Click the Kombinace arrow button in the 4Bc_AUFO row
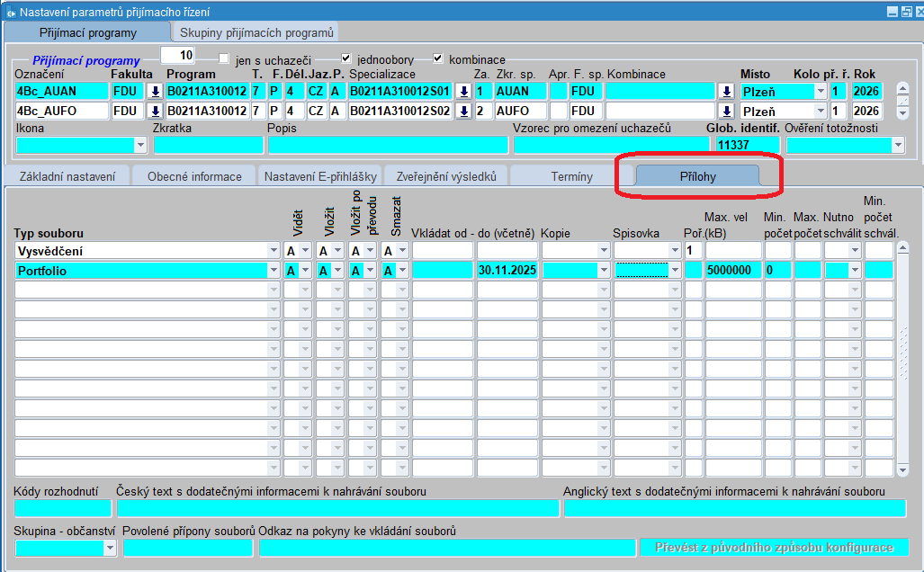The image size is (924, 572). coord(726,111)
